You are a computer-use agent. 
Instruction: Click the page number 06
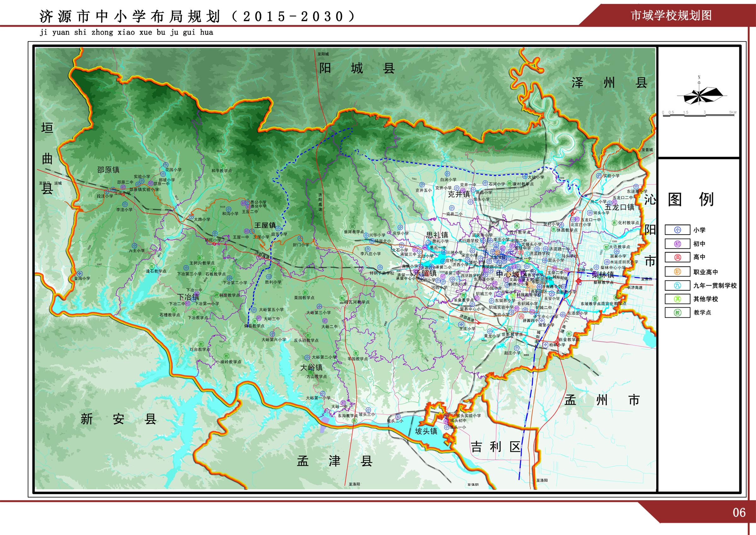(739, 513)
